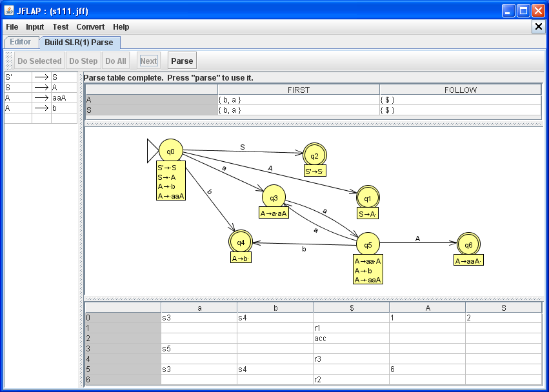Viewport: 549px width, 392px height.
Task: Open the File menu
Action: [12, 27]
